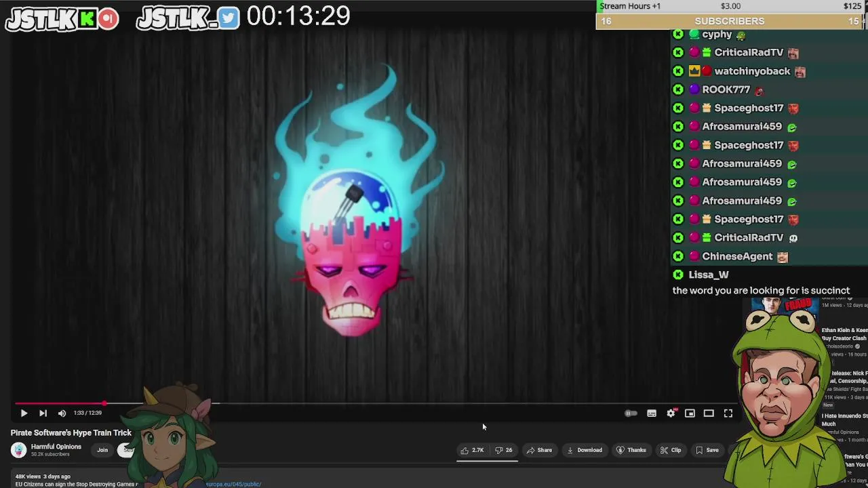Open the Harmful Opinions channel avatar
Image resolution: width=868 pixels, height=488 pixels.
[18, 450]
